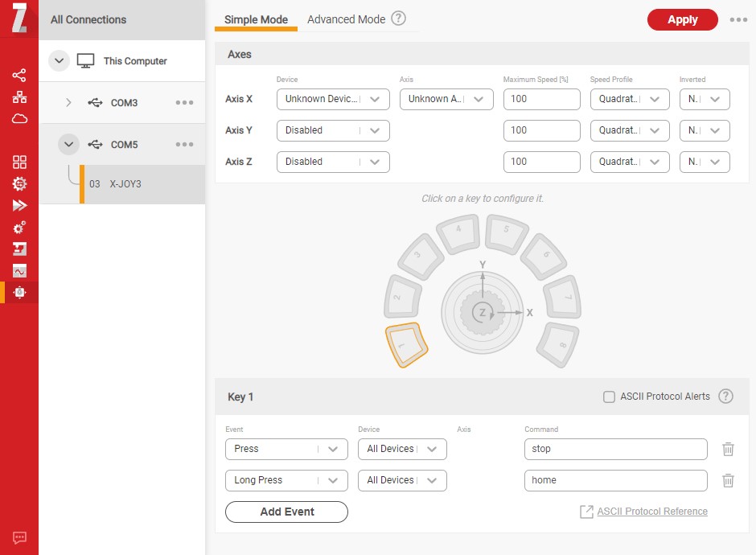Select joystick key 6
Viewport: 756px width, 555px height.
pyautogui.click(x=544, y=256)
